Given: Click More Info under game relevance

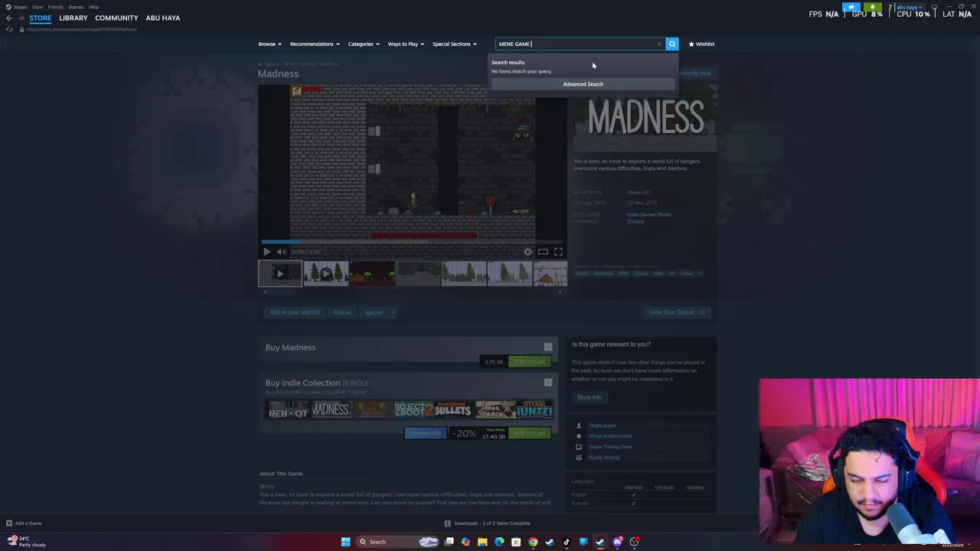Looking at the screenshot, I should pyautogui.click(x=590, y=397).
